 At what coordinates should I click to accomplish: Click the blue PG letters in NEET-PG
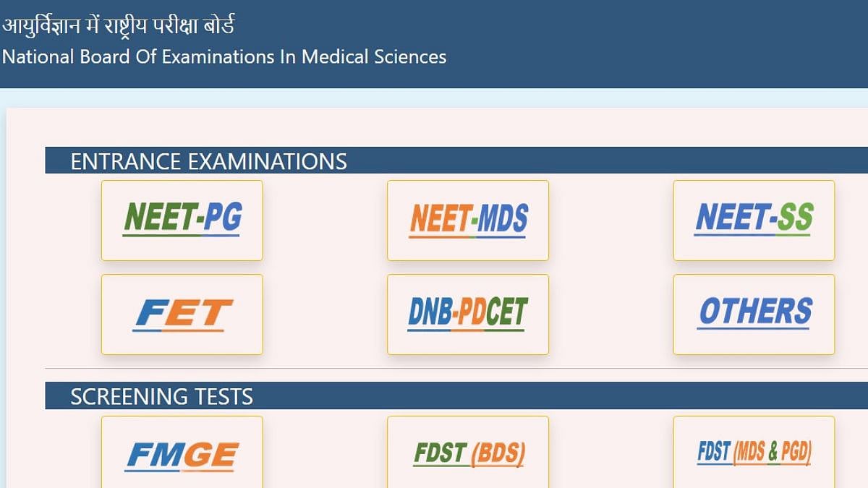tap(222, 217)
